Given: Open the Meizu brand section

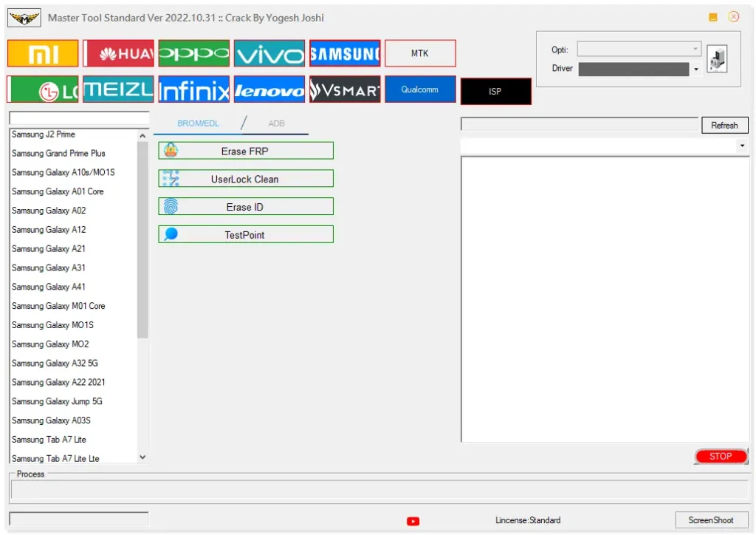Looking at the screenshot, I should pos(118,89).
